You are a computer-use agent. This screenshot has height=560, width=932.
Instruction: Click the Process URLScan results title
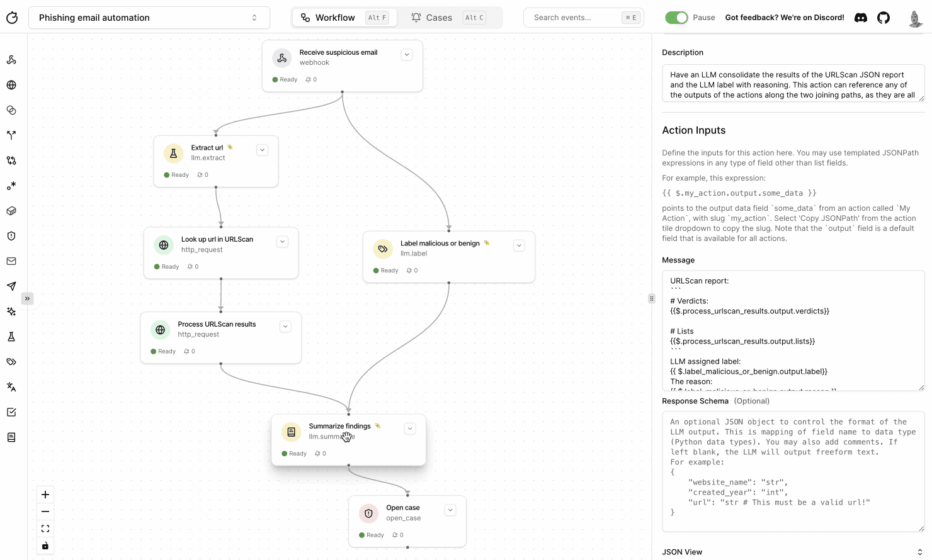217,324
